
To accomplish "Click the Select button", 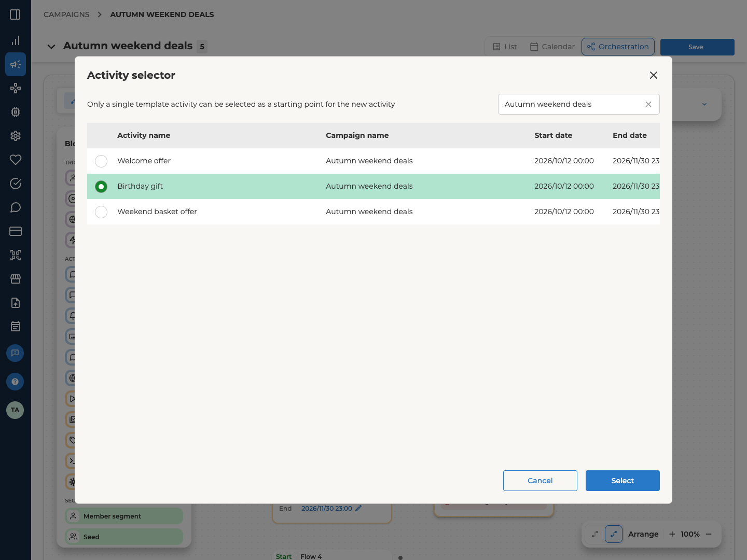I will click(x=622, y=481).
